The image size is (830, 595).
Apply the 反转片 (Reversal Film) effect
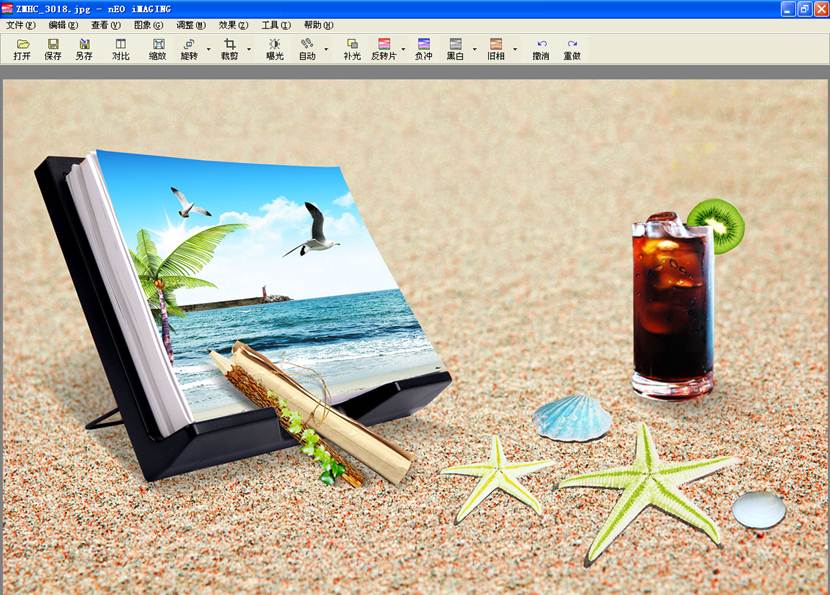[x=383, y=49]
